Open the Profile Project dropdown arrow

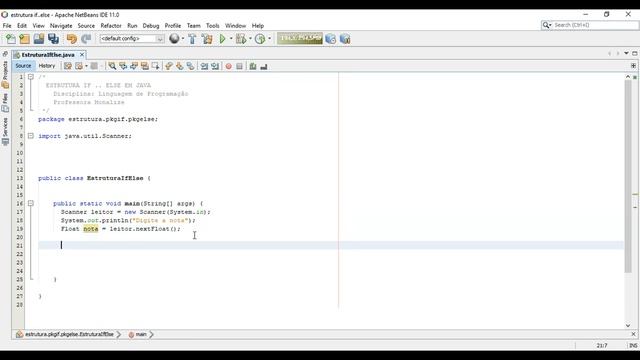tap(269, 39)
